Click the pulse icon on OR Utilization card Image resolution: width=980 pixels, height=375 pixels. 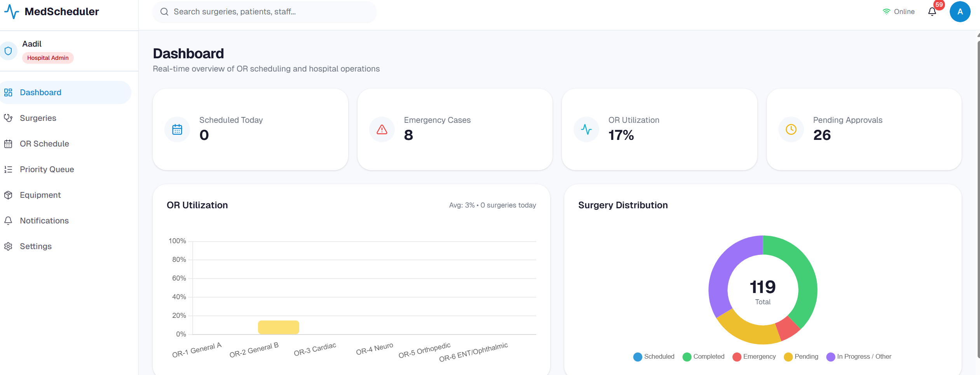(x=586, y=129)
